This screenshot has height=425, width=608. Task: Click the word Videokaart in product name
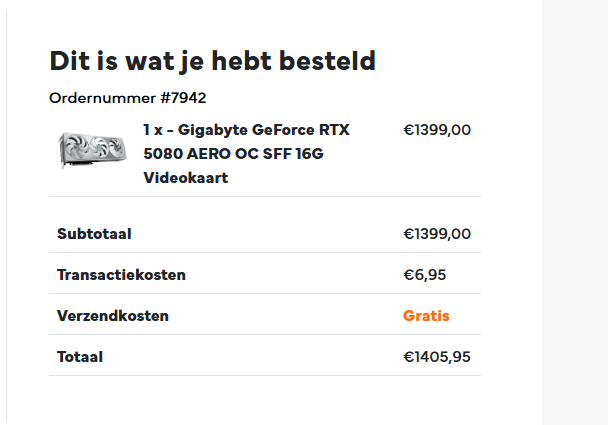click(186, 178)
